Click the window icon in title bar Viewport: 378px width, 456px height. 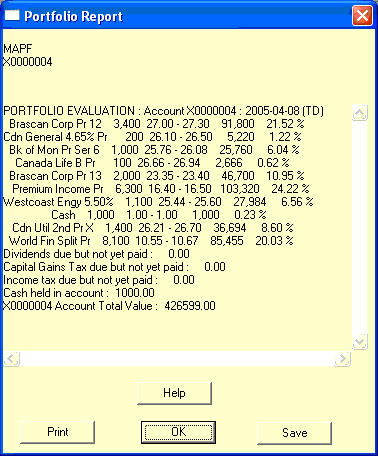tap(12, 15)
